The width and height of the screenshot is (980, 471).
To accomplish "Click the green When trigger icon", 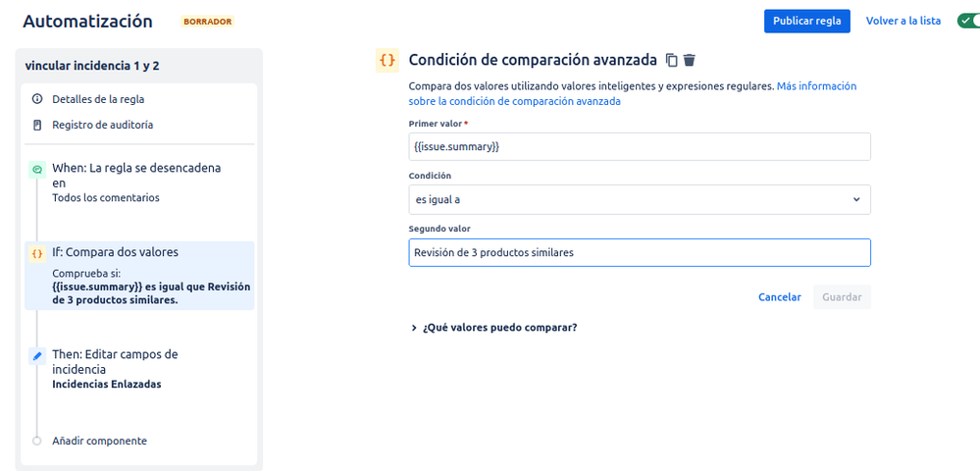I will [x=37, y=169].
